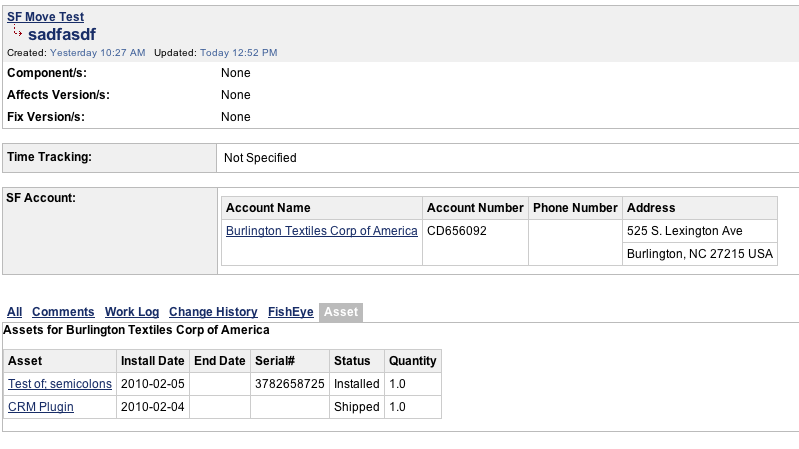Switch to the All tab
Viewport: 799px width, 449px height.
[14, 312]
